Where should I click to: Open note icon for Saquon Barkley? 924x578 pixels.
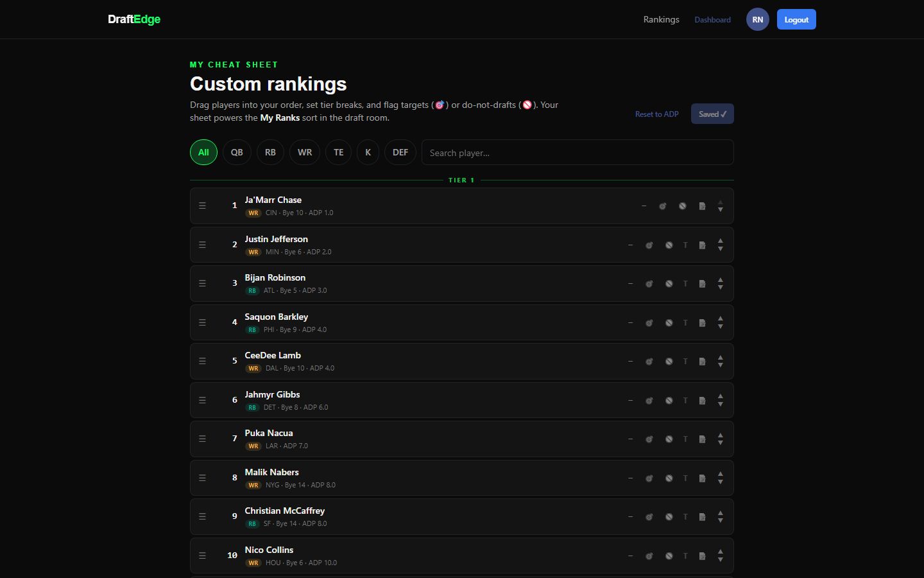(x=702, y=322)
